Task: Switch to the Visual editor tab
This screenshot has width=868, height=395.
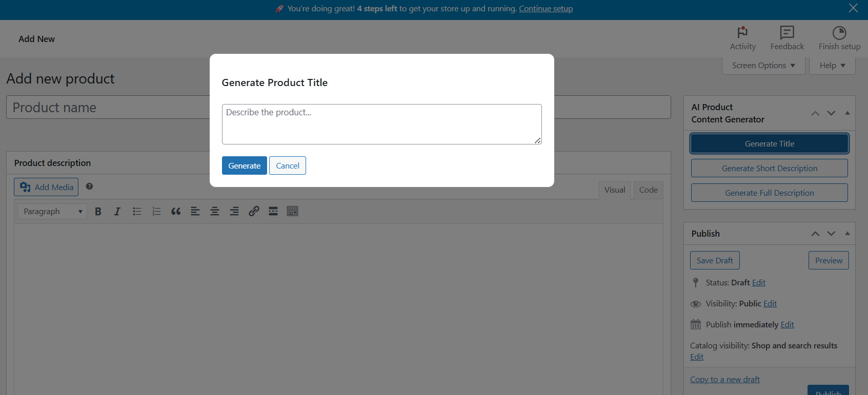Action: pyautogui.click(x=614, y=190)
